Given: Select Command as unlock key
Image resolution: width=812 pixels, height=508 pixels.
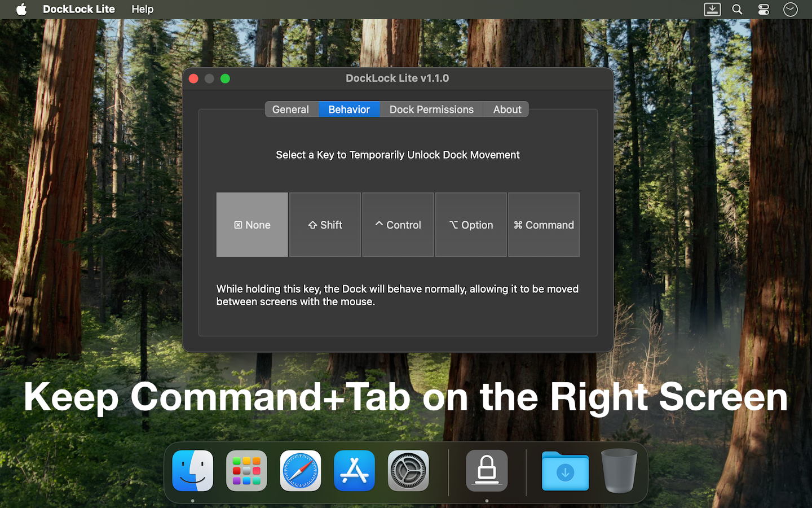Looking at the screenshot, I should (544, 225).
